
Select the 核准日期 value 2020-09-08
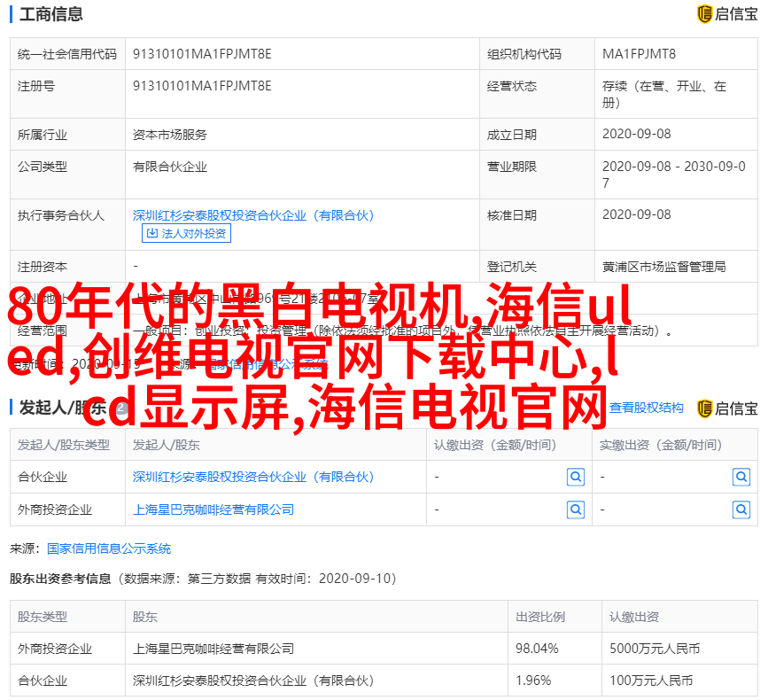(636, 214)
